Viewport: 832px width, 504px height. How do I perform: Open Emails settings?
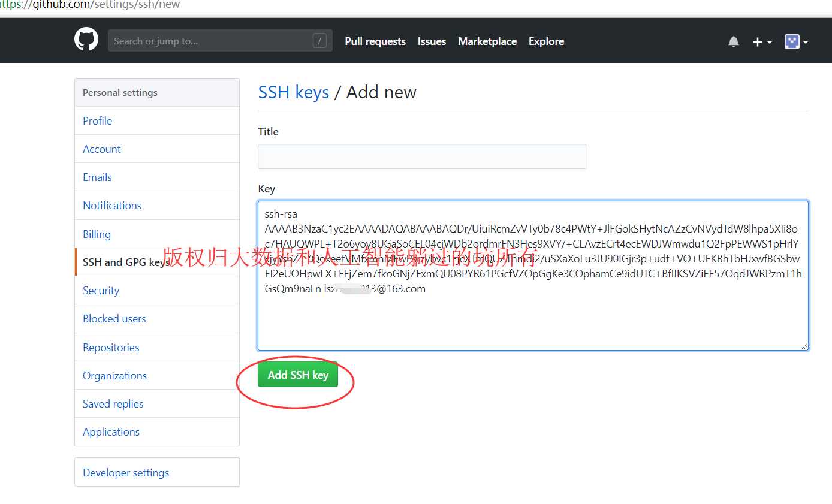point(157,177)
